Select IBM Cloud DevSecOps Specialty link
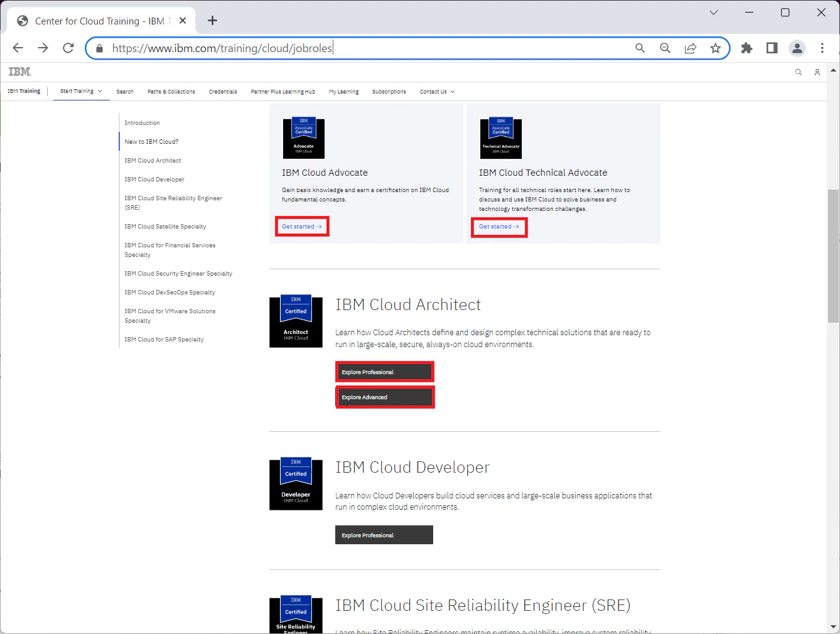 [170, 293]
